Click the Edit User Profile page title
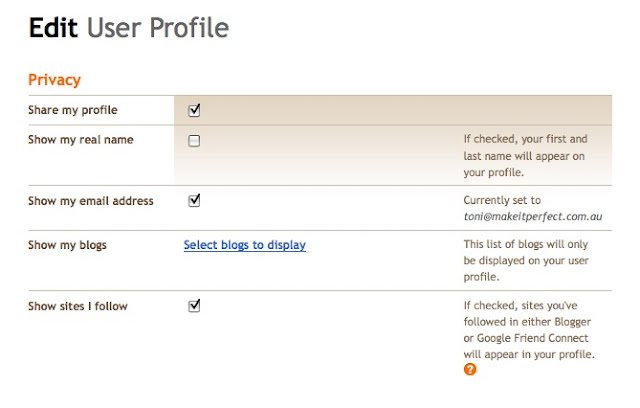The width and height of the screenshot is (640, 408). pos(129,28)
